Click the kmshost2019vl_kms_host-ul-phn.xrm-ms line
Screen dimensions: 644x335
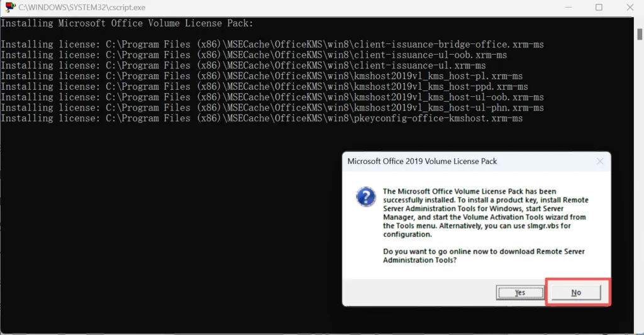click(x=272, y=107)
